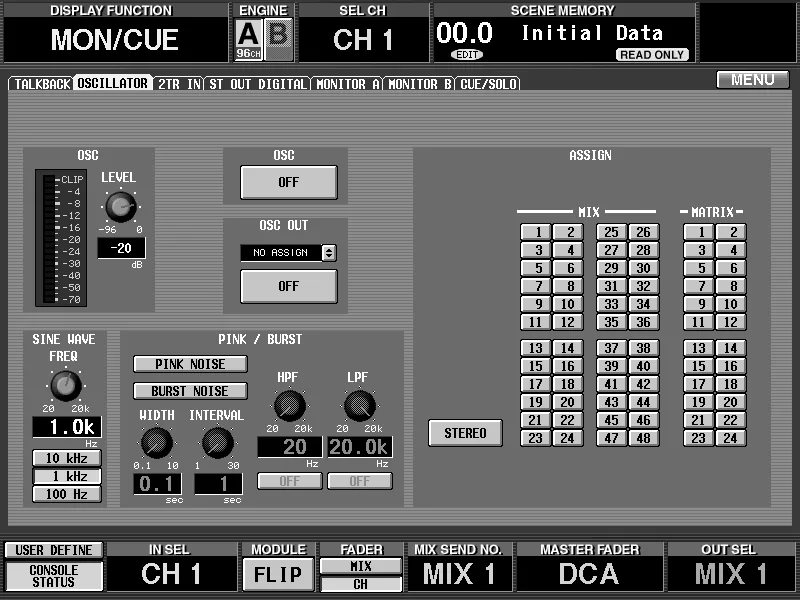Click the OSC level value -20 field

point(121,248)
